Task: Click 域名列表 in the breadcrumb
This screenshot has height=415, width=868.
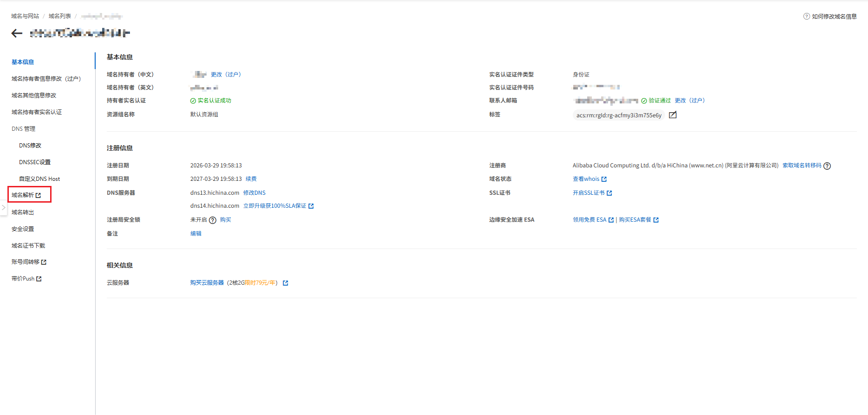Action: (x=60, y=16)
